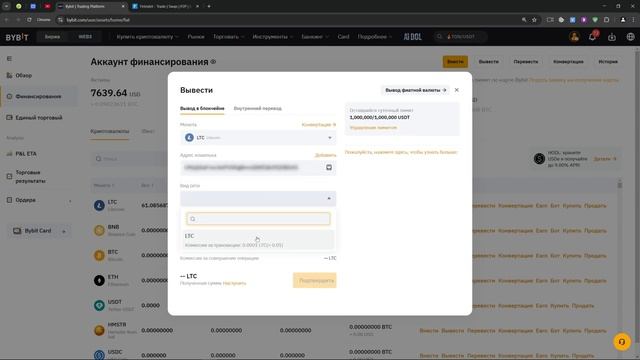
Task: Open P&L ETA in sidebar
Action: point(26,154)
